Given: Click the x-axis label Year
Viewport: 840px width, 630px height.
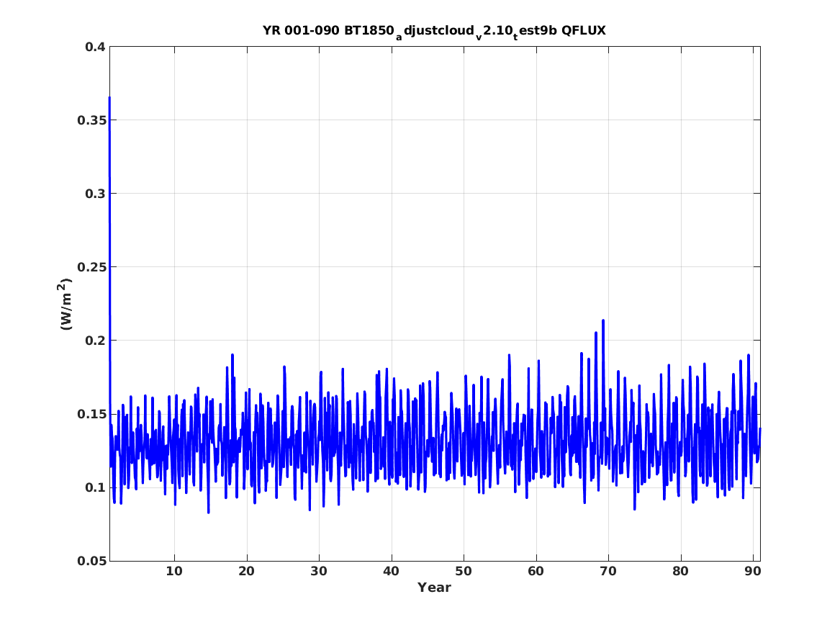Looking at the screenshot, I should [434, 588].
